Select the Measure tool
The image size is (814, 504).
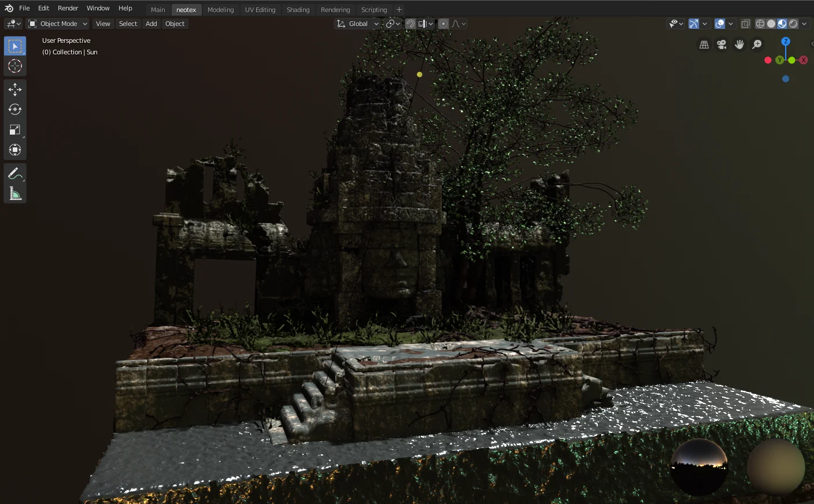point(15,193)
